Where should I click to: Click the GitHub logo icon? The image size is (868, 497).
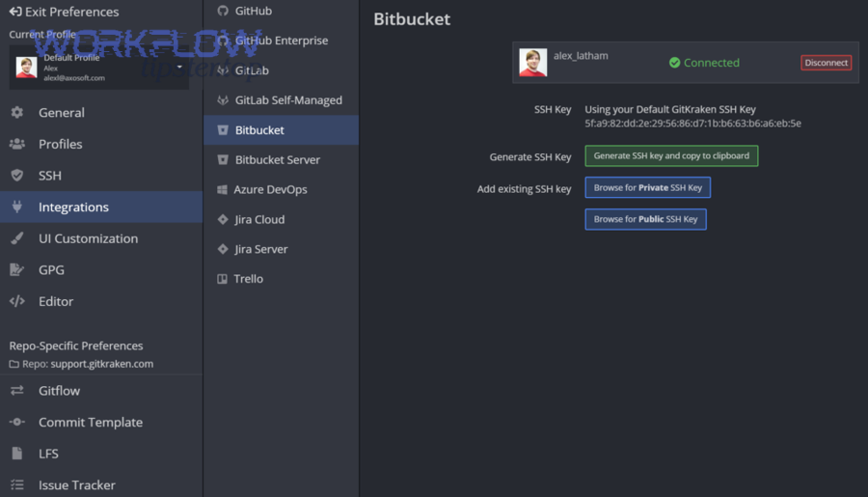pos(223,11)
